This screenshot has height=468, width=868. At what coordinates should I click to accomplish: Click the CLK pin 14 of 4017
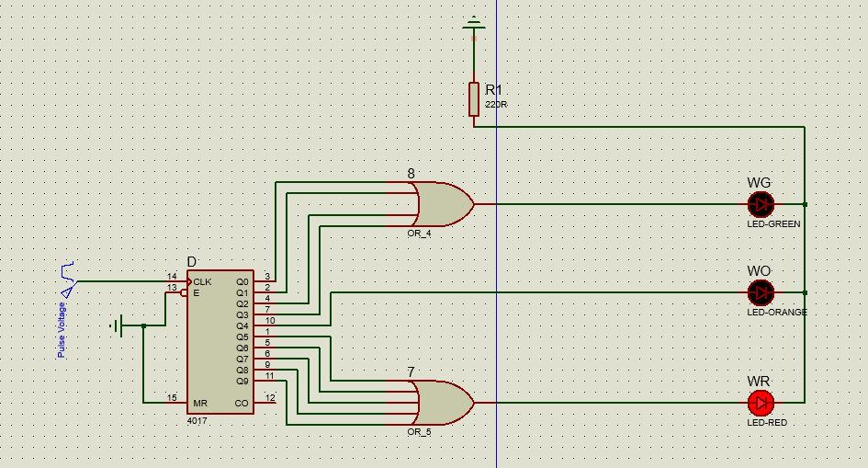(x=176, y=281)
